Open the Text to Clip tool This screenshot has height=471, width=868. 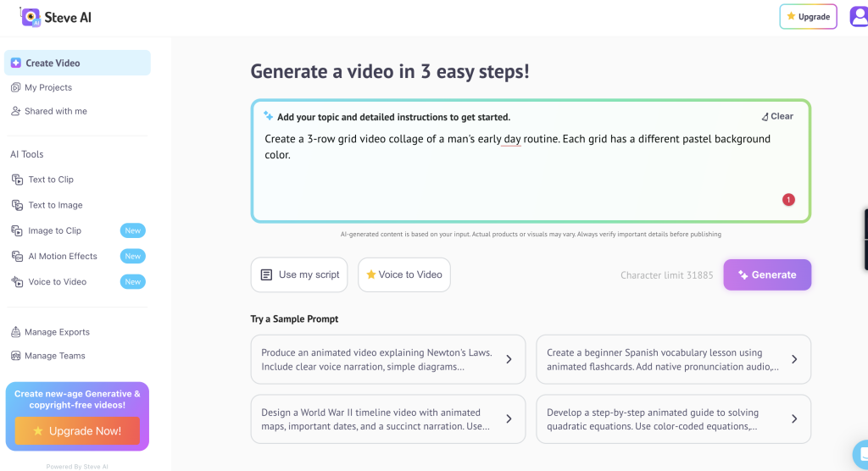pyautogui.click(x=51, y=180)
